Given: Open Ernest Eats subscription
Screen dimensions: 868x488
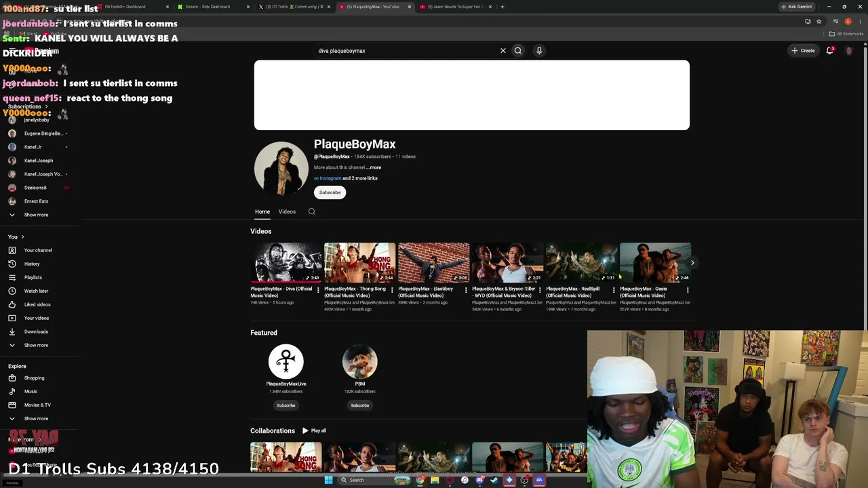Looking at the screenshot, I should (x=36, y=201).
